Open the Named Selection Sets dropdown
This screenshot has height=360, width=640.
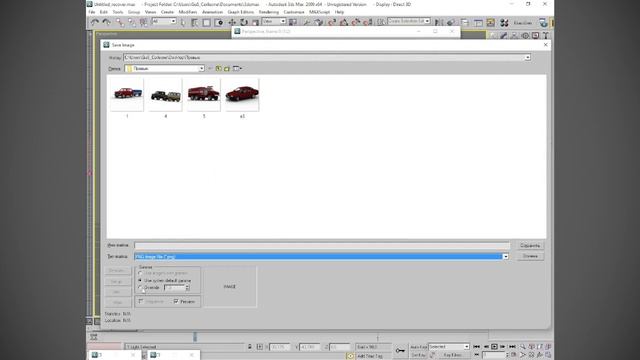point(409,21)
